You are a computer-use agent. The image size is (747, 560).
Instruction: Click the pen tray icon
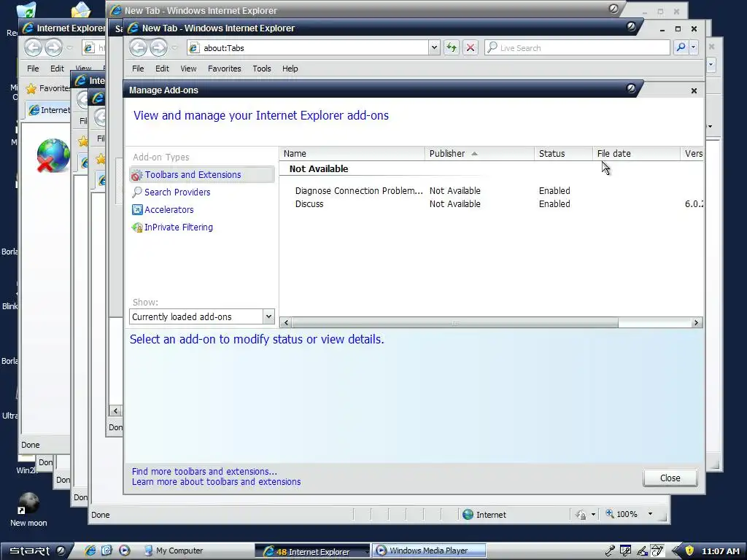point(642,551)
